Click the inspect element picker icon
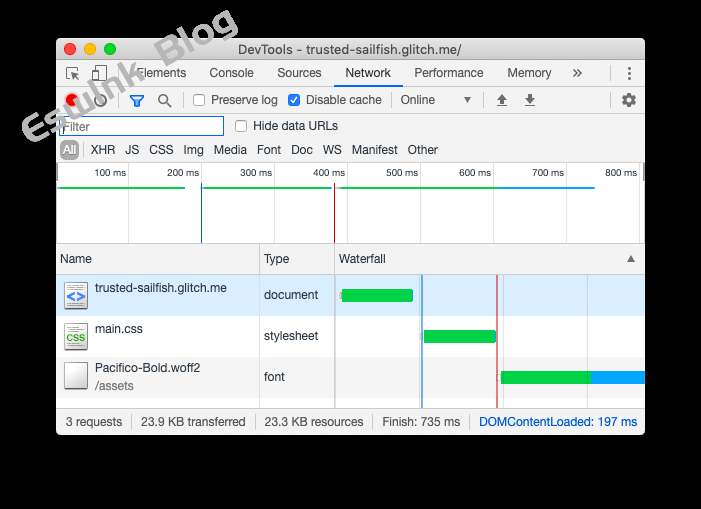 pyautogui.click(x=73, y=73)
